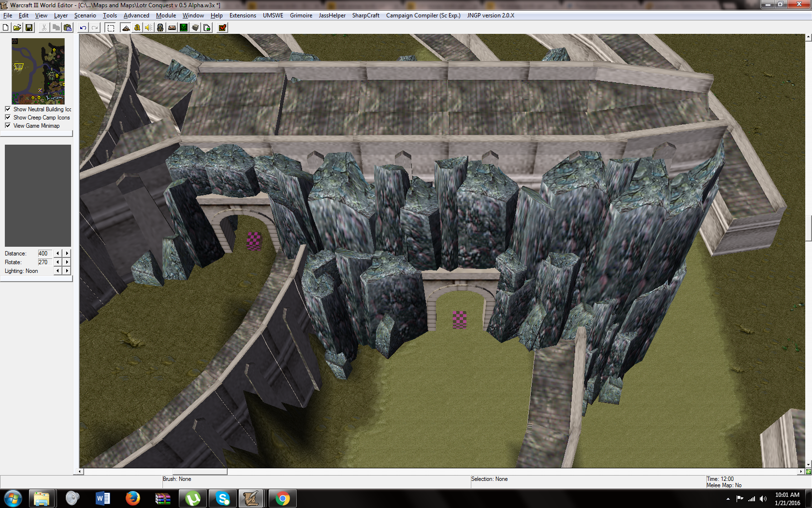Open JNGP version 2.0.X menu
Viewport: 812px width, 508px height.
491,15
